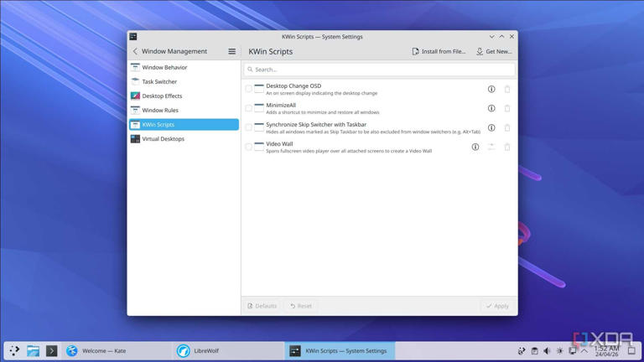The width and height of the screenshot is (644, 362).
Task: Go back from Window Management
Action: 135,51
